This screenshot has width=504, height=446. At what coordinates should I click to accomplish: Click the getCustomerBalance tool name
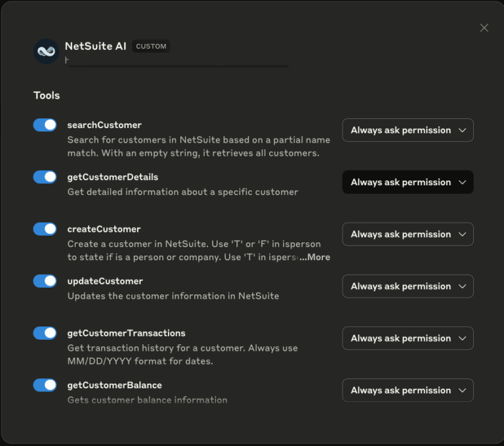(114, 385)
